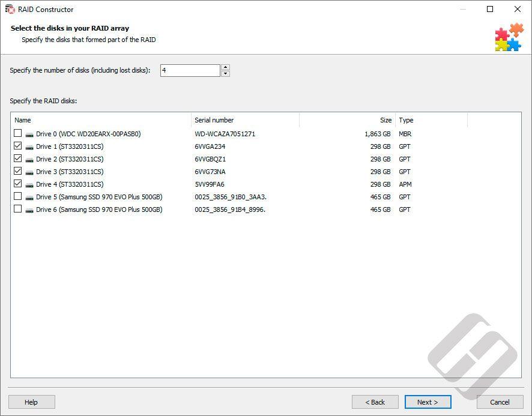Click the drive icon next to Drive 1

tap(29, 147)
